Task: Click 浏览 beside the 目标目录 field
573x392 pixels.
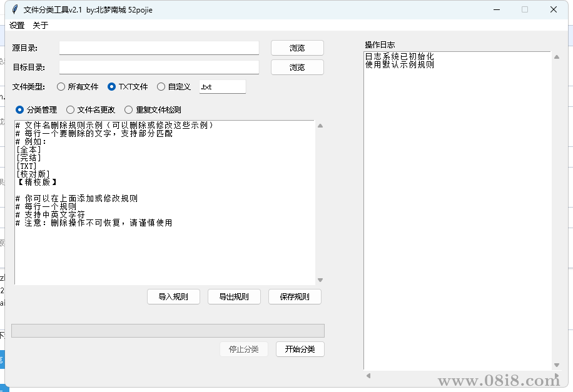Action: point(297,66)
